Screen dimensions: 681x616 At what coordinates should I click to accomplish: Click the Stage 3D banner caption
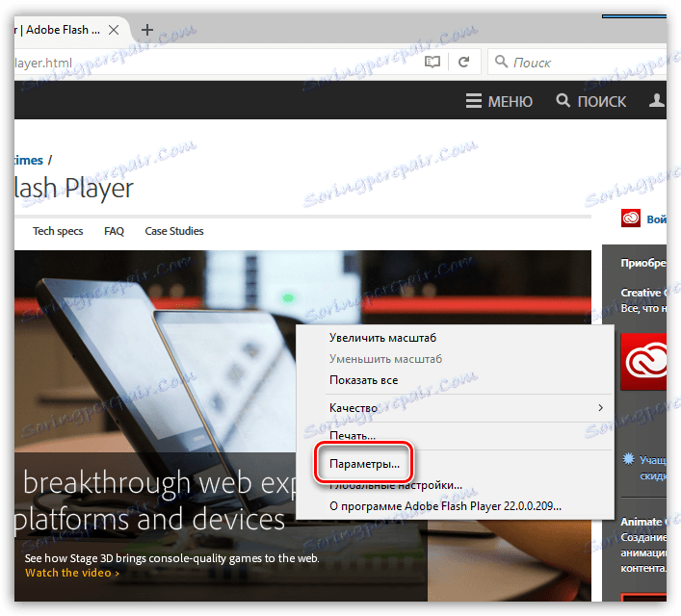point(172,558)
